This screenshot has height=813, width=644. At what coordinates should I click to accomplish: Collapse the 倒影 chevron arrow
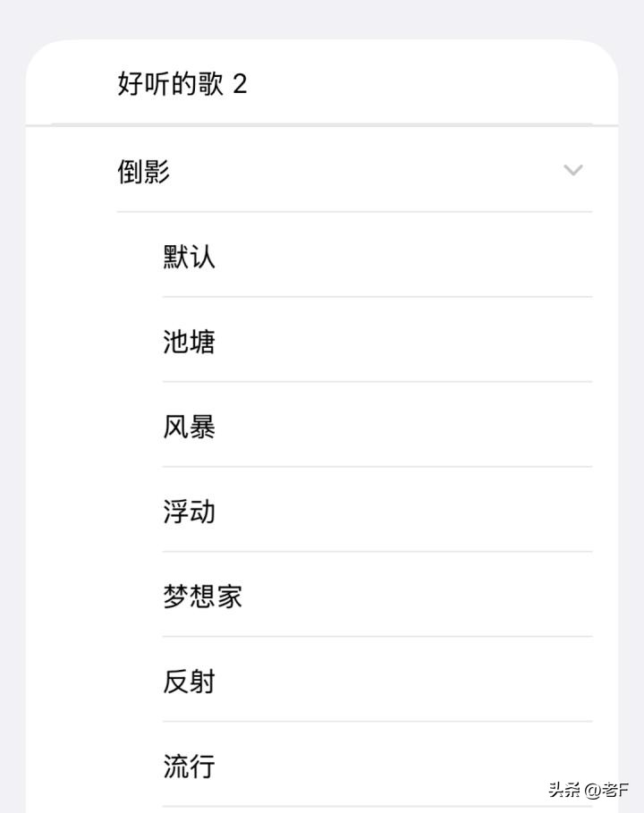(573, 170)
